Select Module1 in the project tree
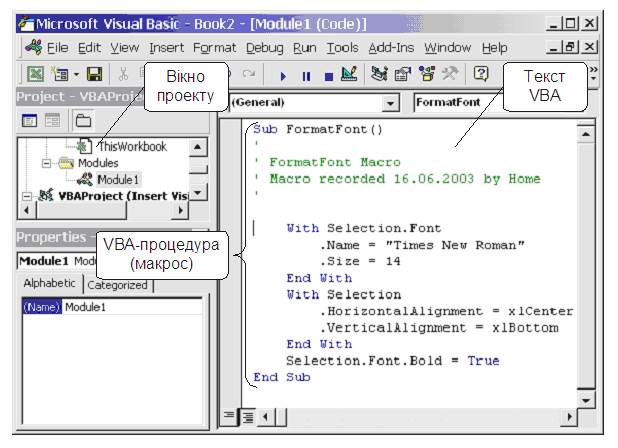 click(118, 180)
